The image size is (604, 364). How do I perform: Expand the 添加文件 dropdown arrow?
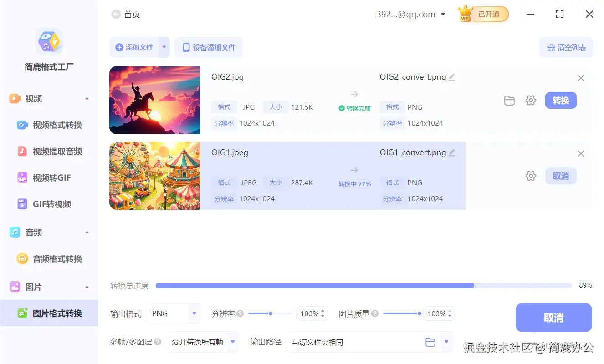[164, 47]
